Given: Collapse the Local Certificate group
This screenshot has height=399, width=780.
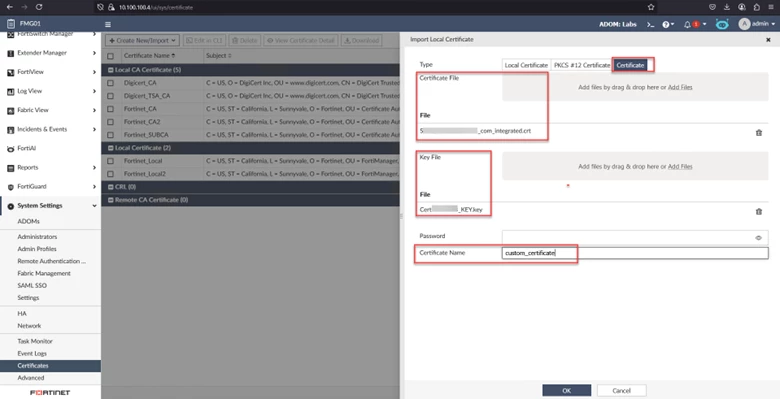Looking at the screenshot, I should pos(110,148).
